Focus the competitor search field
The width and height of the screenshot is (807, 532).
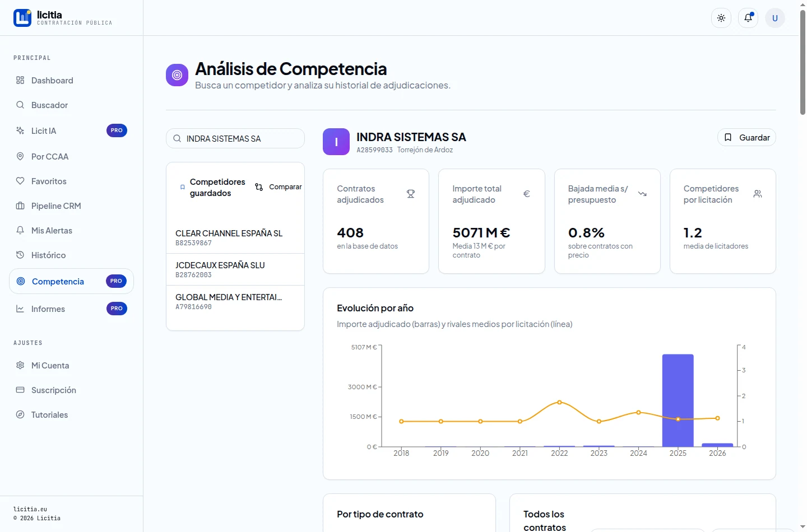235,138
